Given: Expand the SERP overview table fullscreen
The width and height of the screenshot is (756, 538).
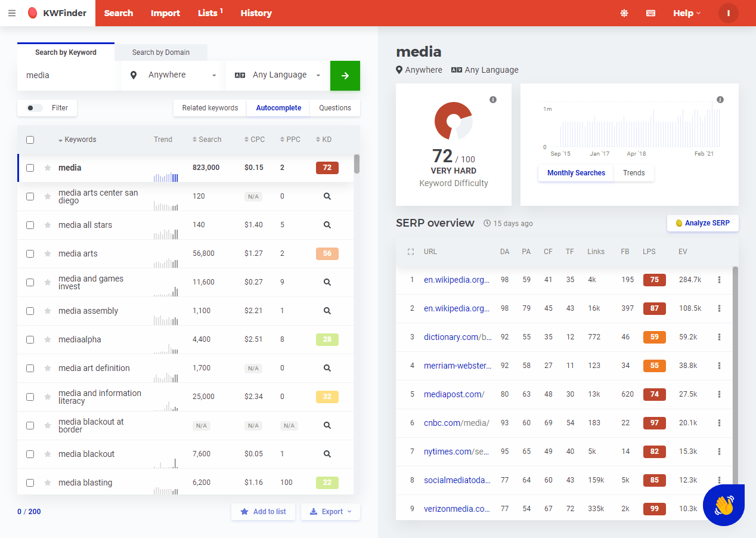Looking at the screenshot, I should coord(410,252).
